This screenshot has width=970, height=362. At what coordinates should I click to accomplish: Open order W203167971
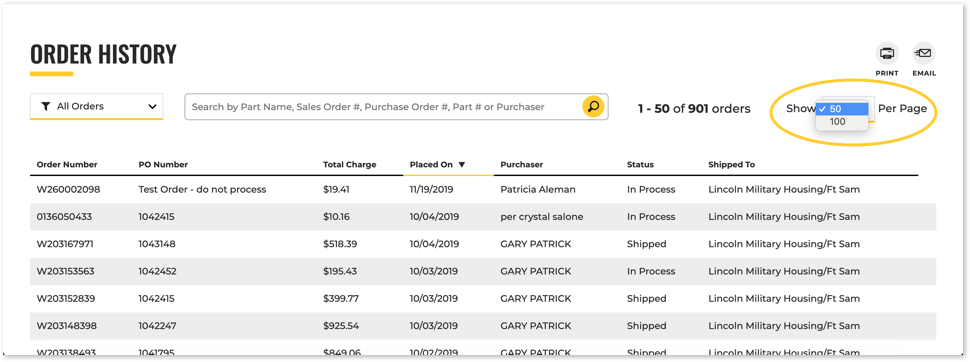tap(65, 244)
